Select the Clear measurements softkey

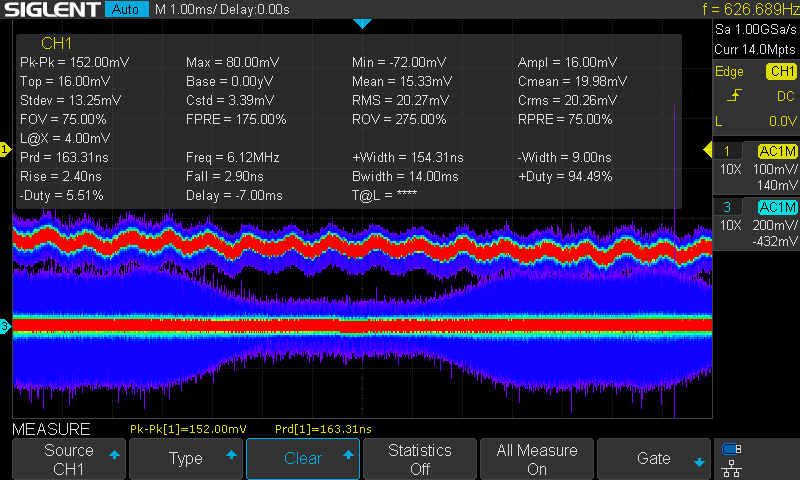click(303, 459)
